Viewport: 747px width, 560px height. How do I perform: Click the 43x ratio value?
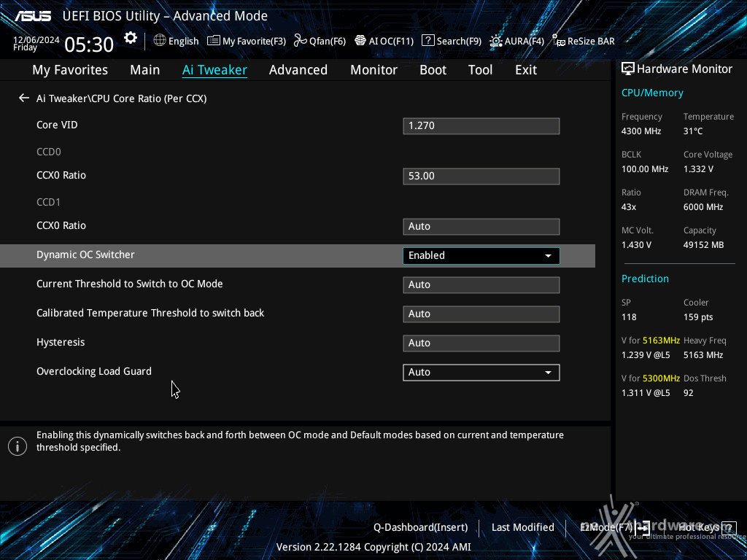(629, 207)
